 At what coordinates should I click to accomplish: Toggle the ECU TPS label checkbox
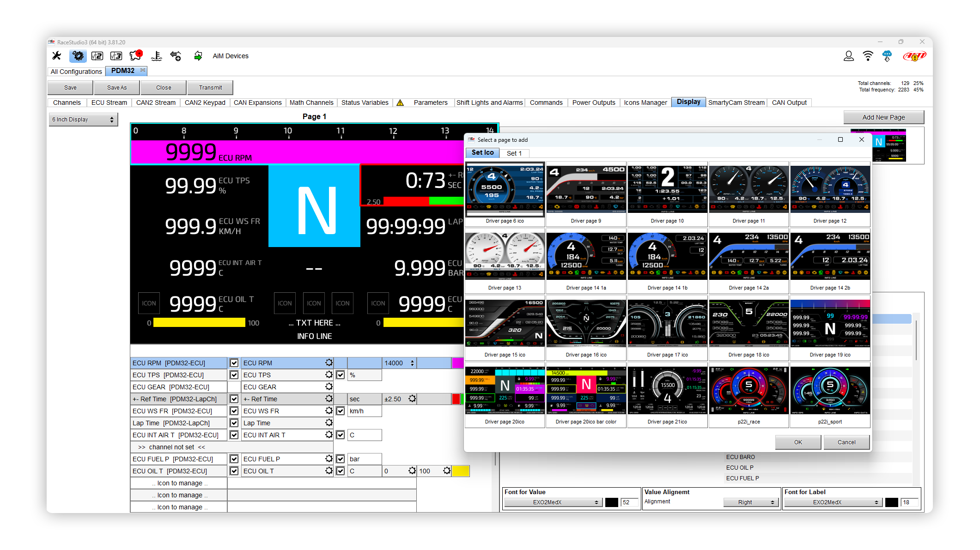point(234,375)
